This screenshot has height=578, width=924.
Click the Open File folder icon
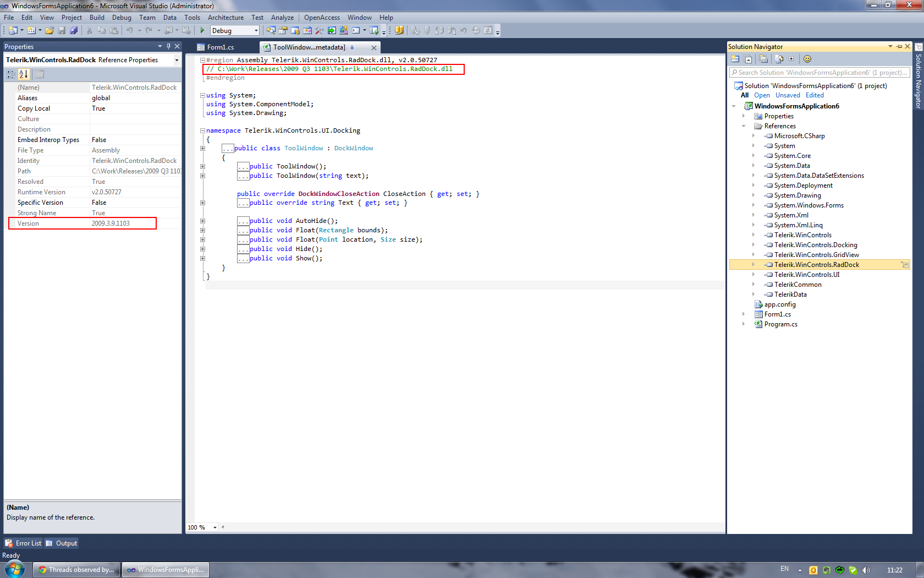coord(50,30)
